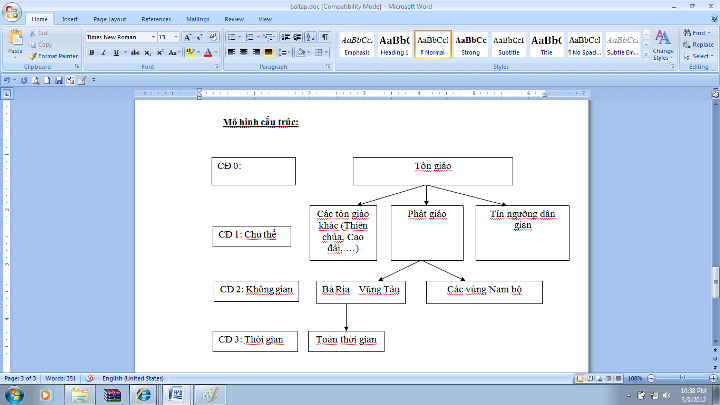
Task: Open Internet Explorer from the taskbar
Action: point(144,394)
